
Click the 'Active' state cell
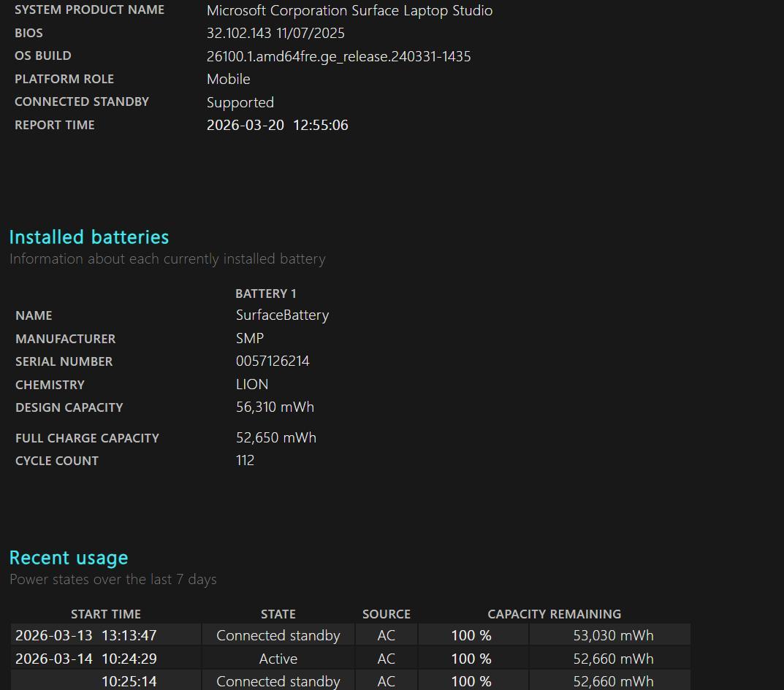pos(278,659)
